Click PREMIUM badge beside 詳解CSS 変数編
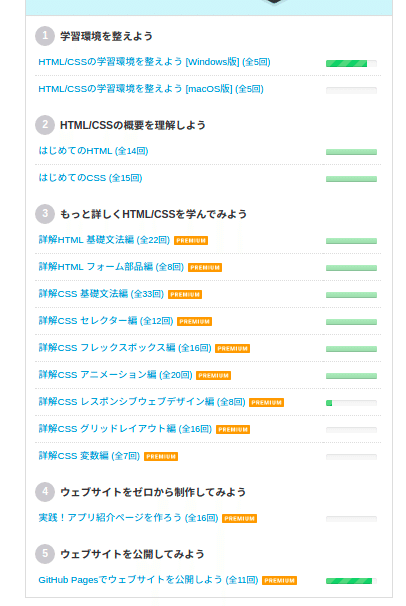The height and width of the screenshot is (606, 406). point(161,457)
